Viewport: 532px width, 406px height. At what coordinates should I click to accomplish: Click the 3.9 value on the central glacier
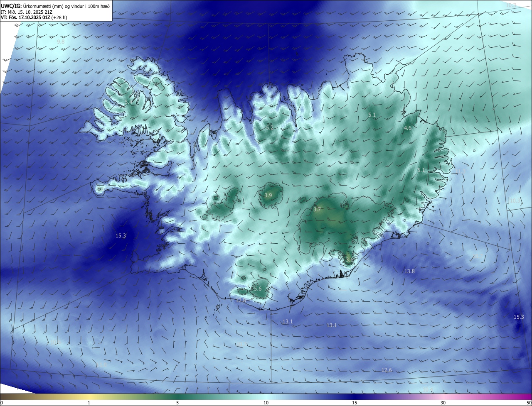268,195
